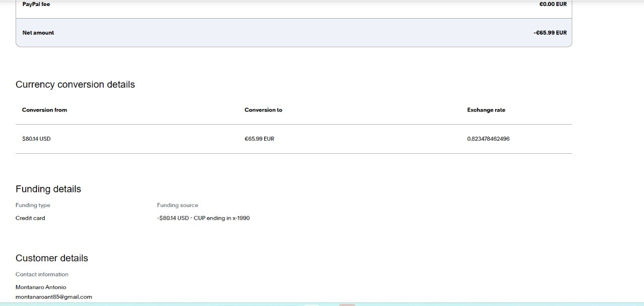The image size is (644, 306).
Task: Click the exchange rate value 0.823478462496
Action: point(488,139)
